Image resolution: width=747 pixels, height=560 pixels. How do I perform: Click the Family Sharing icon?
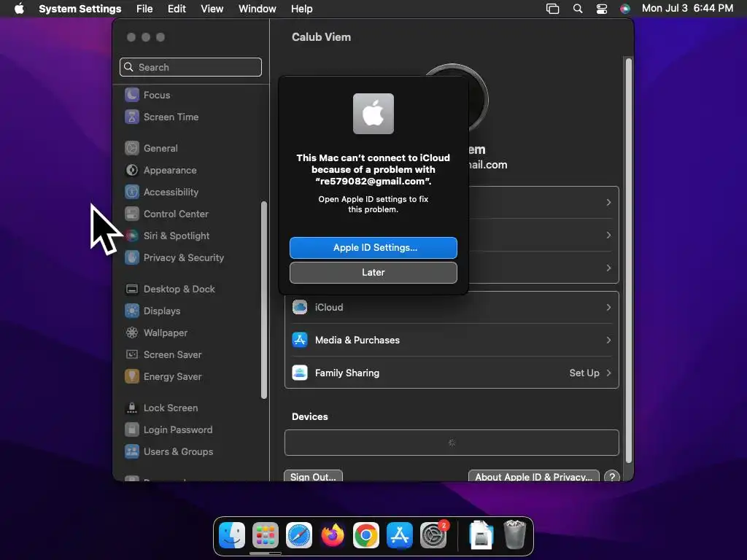click(300, 373)
